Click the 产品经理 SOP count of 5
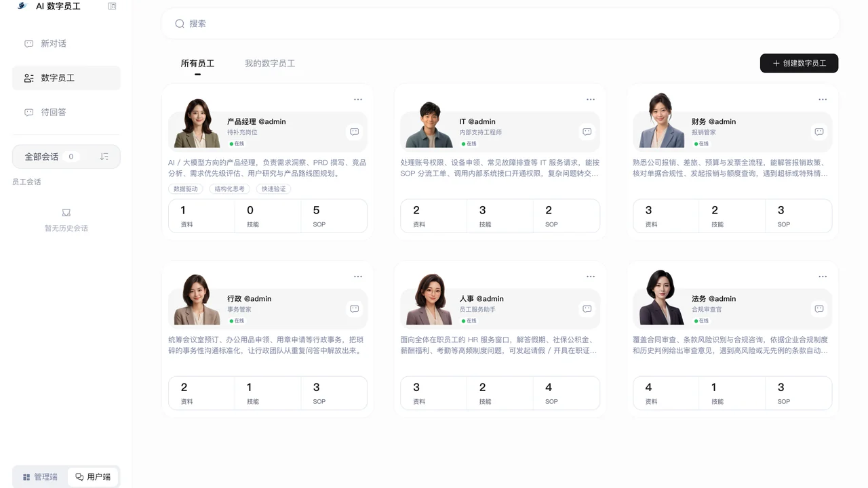The image size is (868, 488). click(x=316, y=210)
